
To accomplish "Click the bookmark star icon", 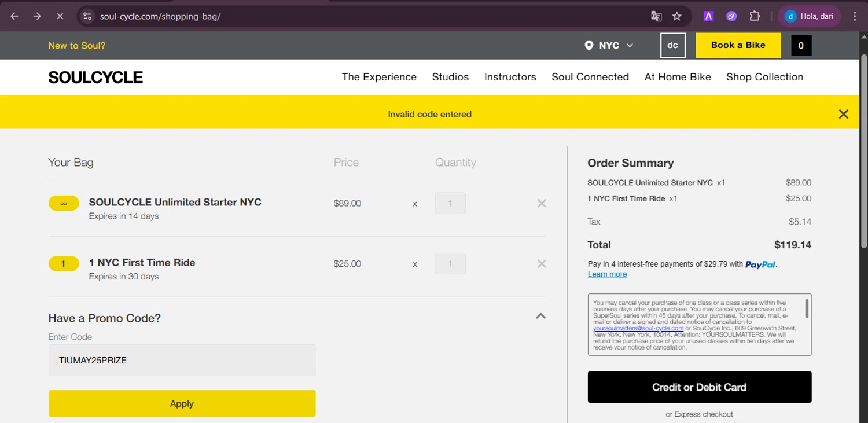I will point(676,16).
